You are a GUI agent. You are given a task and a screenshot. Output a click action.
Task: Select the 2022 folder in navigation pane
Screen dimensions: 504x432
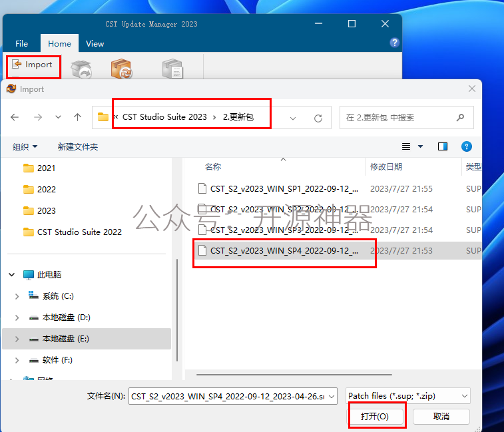(47, 189)
